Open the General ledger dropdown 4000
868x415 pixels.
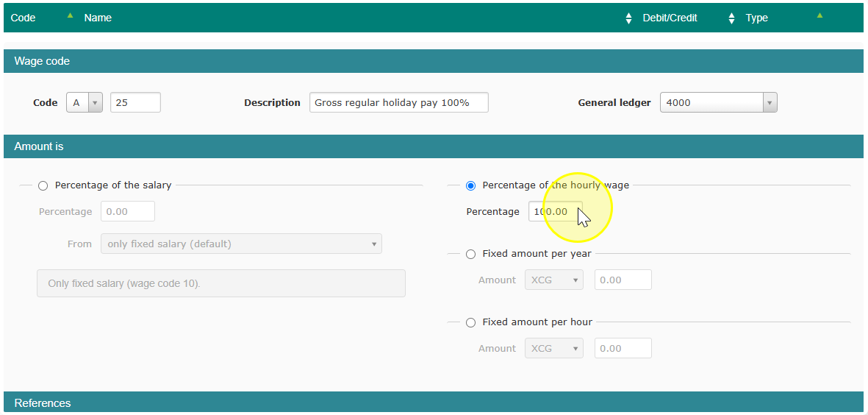[x=719, y=102]
